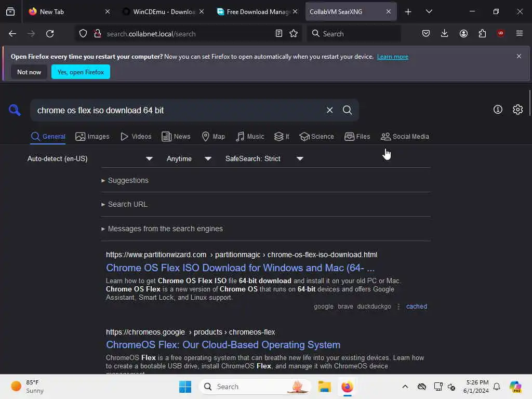This screenshot has width=532, height=399.
Task: Open ChromeOS Flex Cloud-Based Operating System result
Action: click(223, 345)
